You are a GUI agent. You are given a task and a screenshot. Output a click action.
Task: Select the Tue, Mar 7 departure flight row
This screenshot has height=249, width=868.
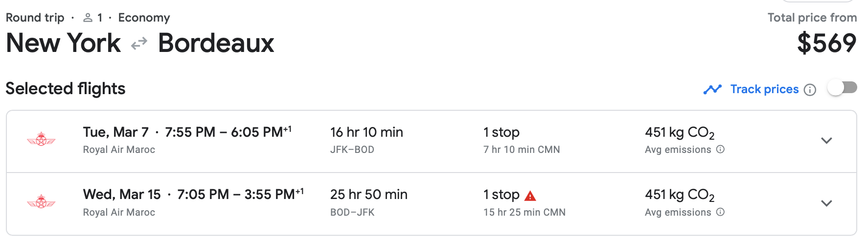[x=432, y=141]
